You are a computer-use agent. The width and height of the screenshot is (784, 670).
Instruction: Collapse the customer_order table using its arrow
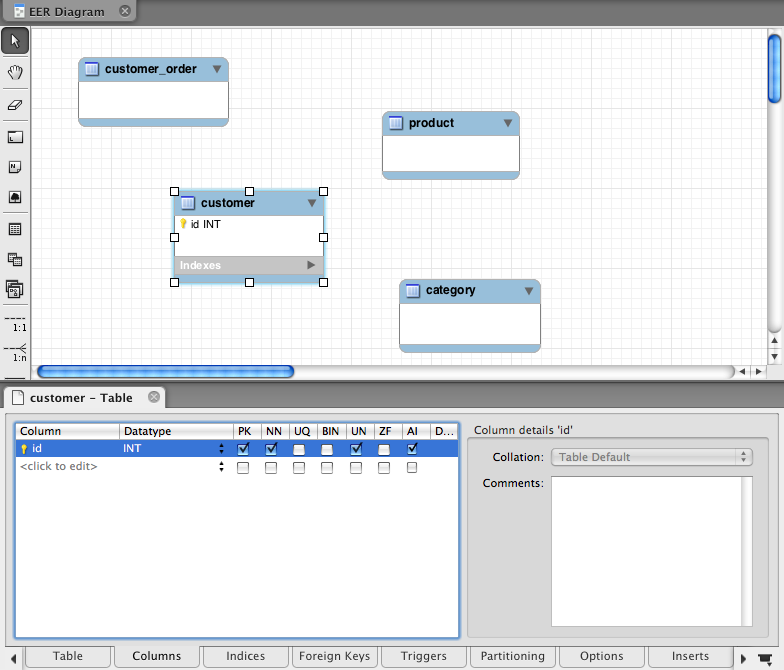pyautogui.click(x=217, y=70)
